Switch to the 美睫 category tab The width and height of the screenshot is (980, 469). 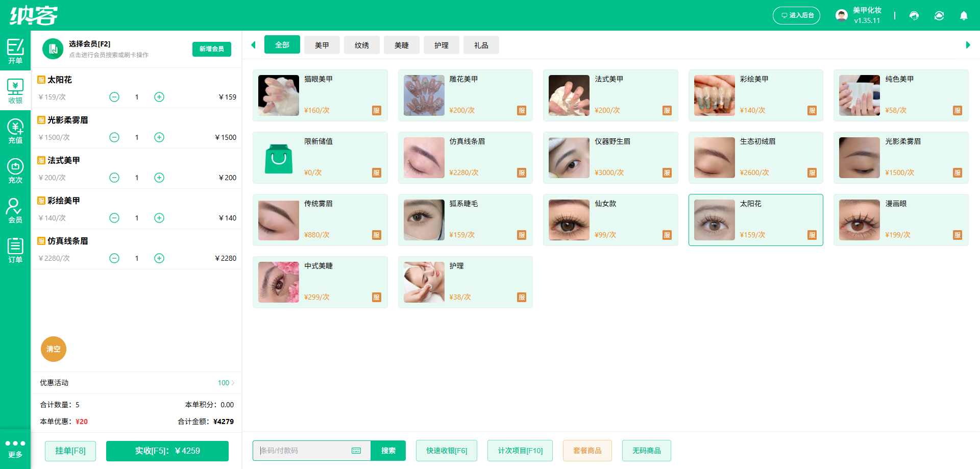coord(402,45)
